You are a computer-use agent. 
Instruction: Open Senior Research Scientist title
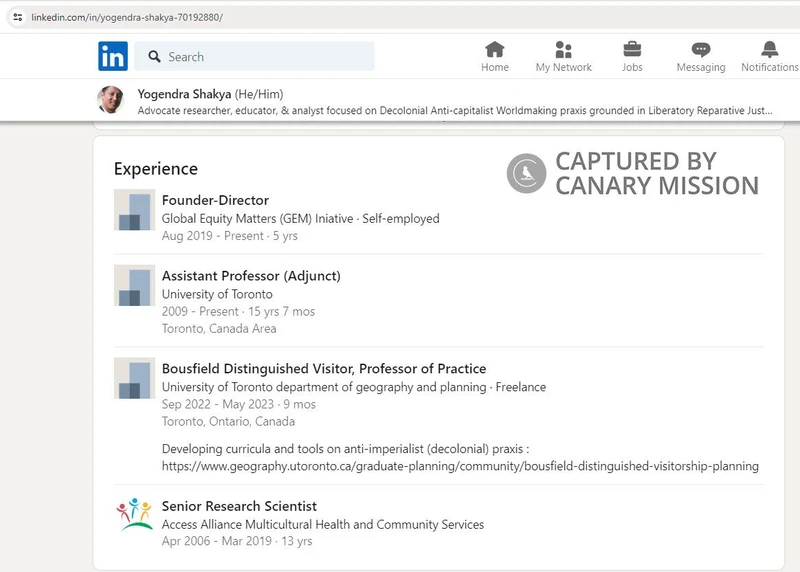click(239, 506)
